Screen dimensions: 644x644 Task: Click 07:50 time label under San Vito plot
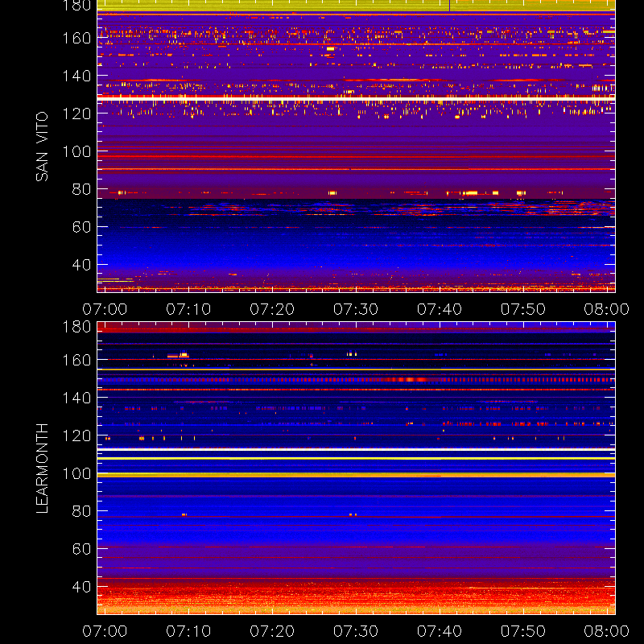[x=522, y=309]
